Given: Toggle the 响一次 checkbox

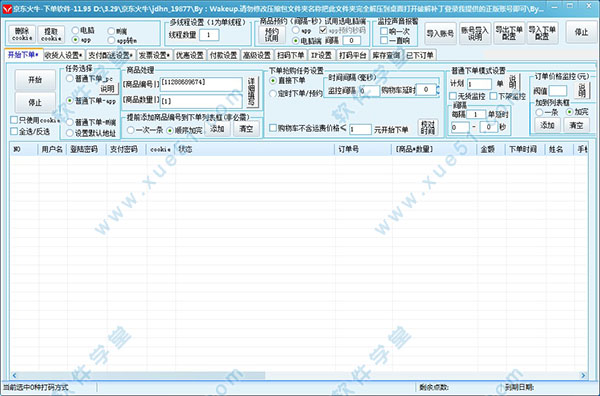Looking at the screenshot, I should coord(384,31).
